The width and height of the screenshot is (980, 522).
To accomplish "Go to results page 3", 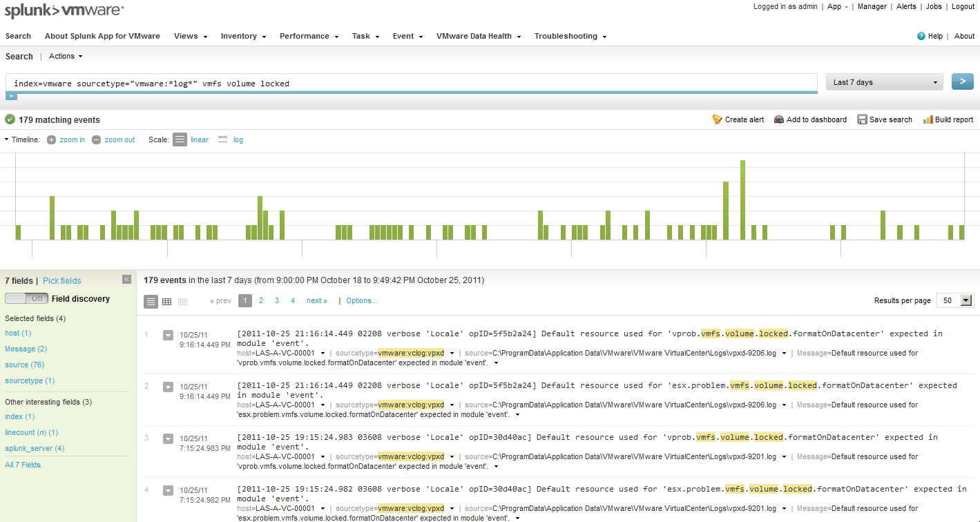I will pyautogui.click(x=277, y=300).
